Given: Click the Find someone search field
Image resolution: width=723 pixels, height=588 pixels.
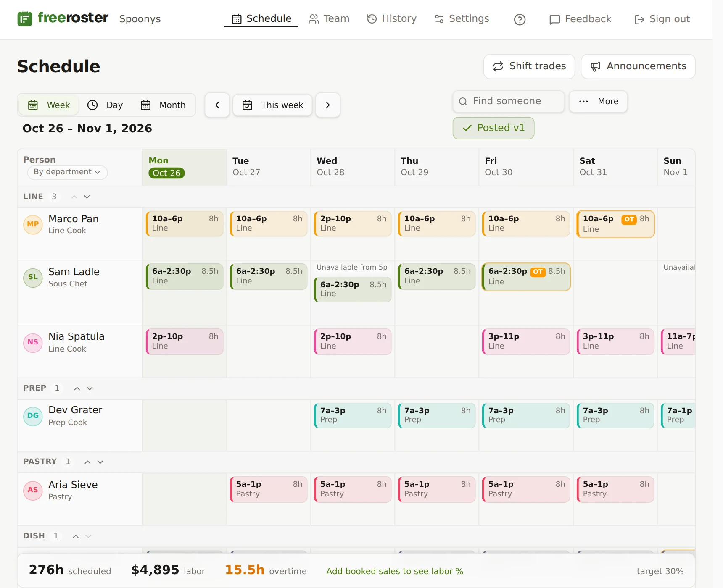Looking at the screenshot, I should click(509, 101).
